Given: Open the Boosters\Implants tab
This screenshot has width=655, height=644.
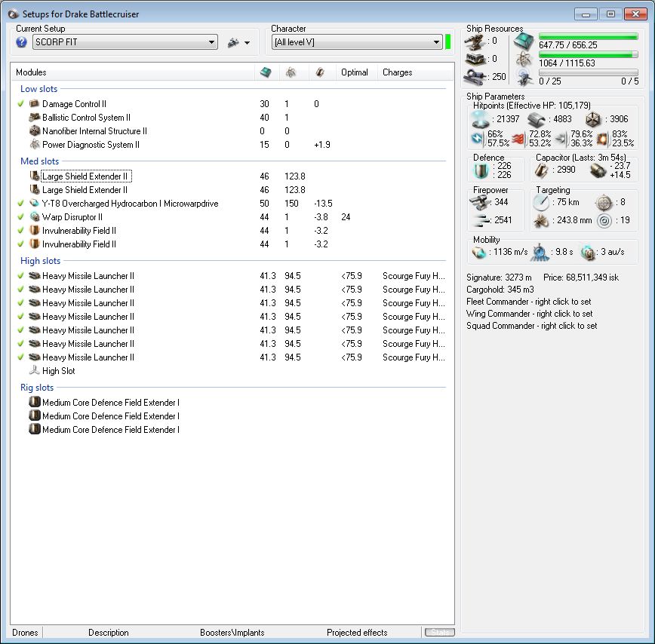Looking at the screenshot, I should coord(232,633).
